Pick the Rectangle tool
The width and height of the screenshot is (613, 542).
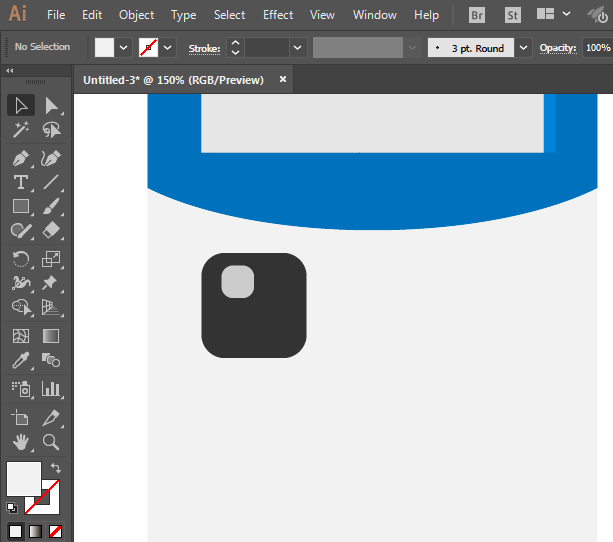(x=20, y=207)
